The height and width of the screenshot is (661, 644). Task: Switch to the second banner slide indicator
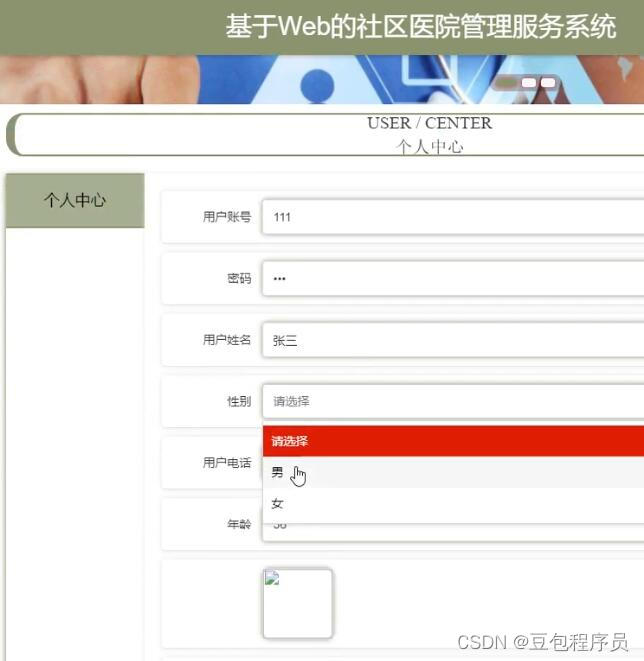coord(529,83)
